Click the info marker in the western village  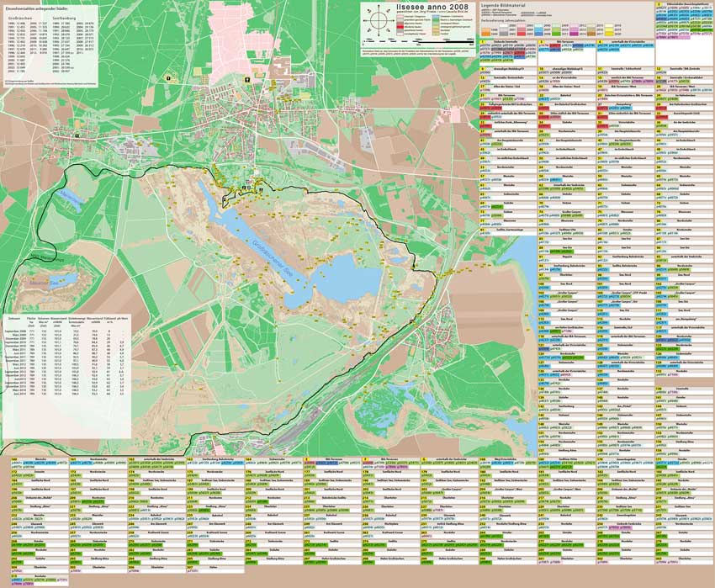click(x=77, y=135)
